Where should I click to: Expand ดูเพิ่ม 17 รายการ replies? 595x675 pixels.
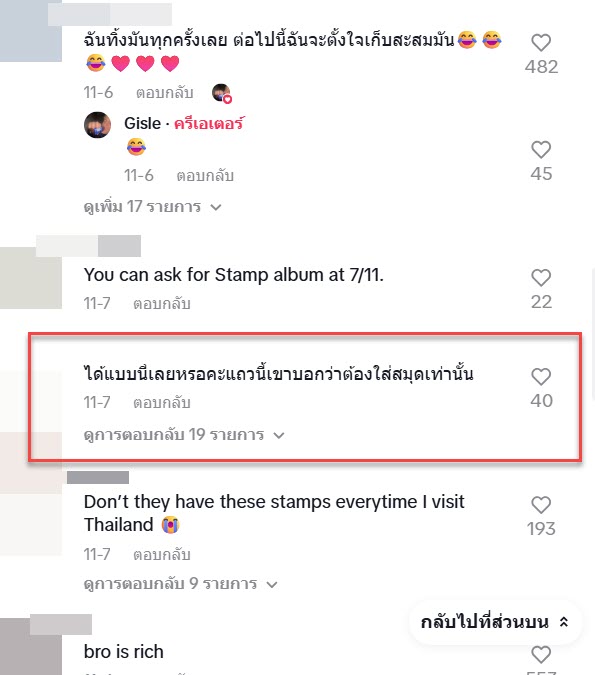pos(152,207)
